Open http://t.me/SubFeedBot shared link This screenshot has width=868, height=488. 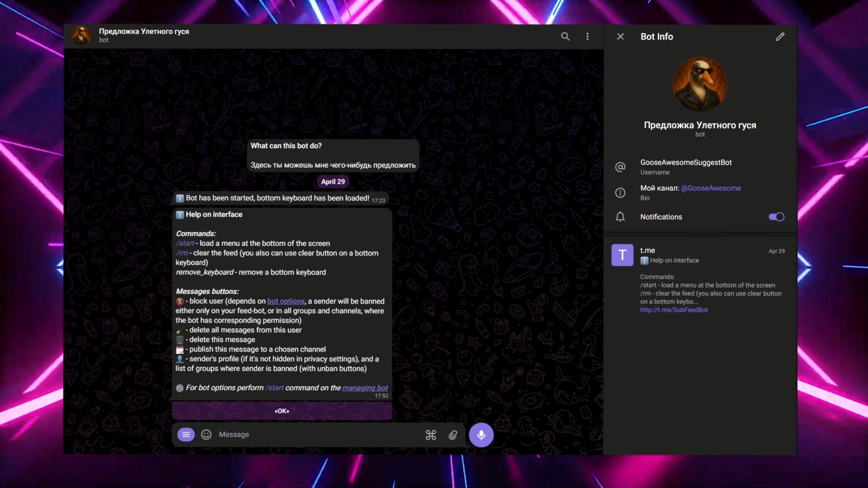point(674,310)
